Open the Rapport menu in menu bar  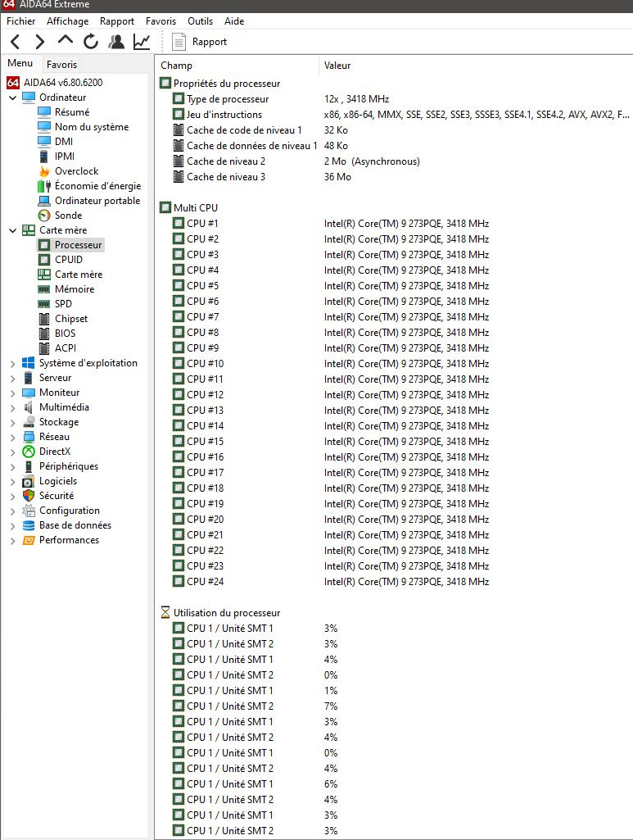116,20
